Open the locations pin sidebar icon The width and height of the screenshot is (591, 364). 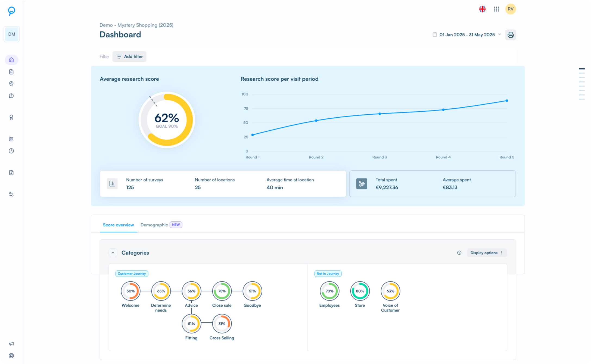tap(11, 84)
